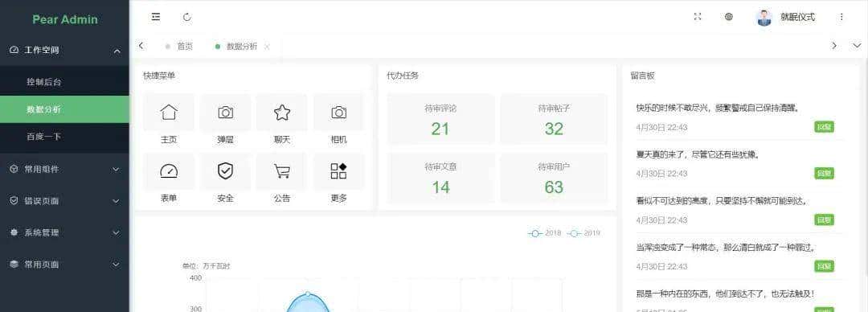Open the tab options dropdown chevron
The height and width of the screenshot is (312, 868).
point(857,46)
